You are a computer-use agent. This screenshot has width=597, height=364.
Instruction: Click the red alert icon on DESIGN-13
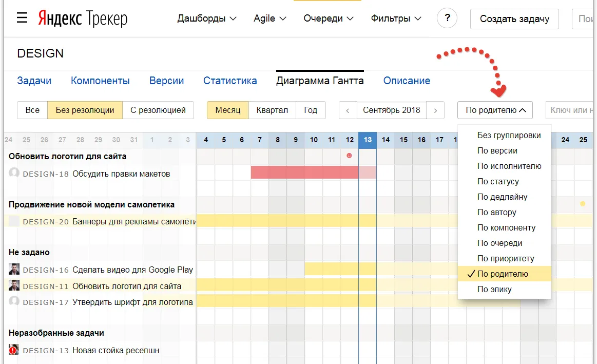tap(13, 351)
